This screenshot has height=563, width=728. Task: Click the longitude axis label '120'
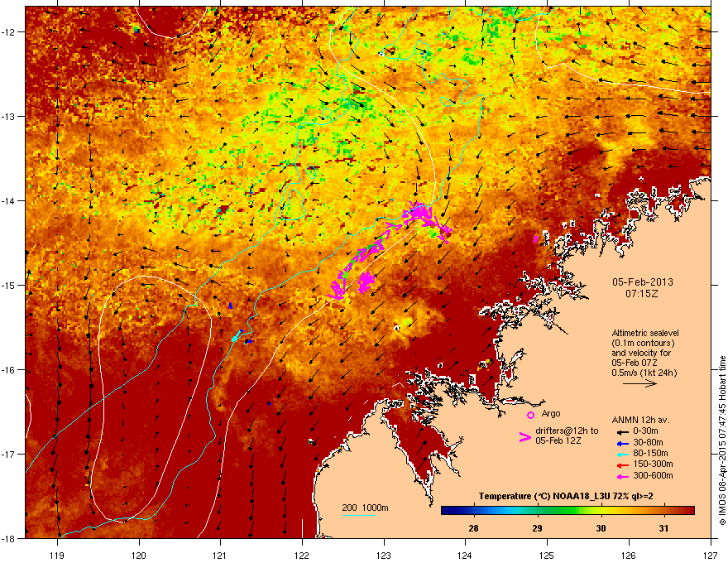click(x=139, y=555)
